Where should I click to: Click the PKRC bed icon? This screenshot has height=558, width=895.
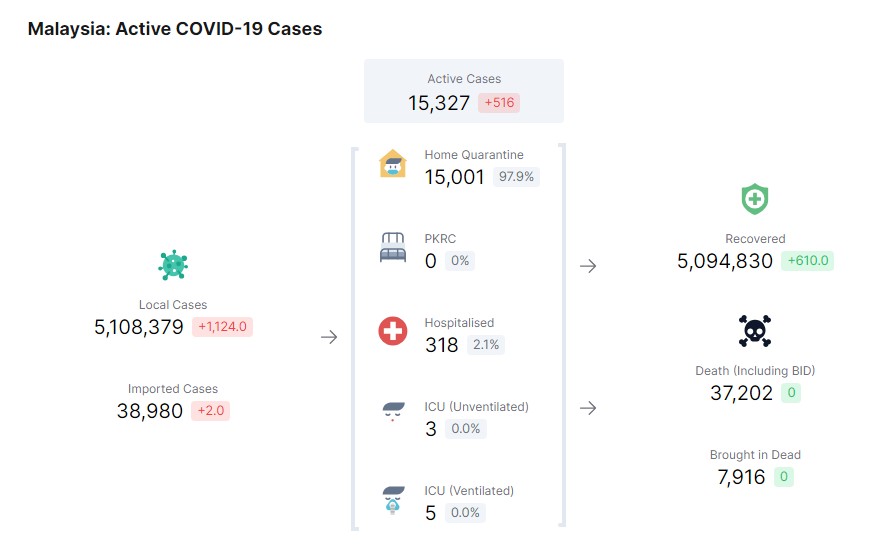point(393,247)
